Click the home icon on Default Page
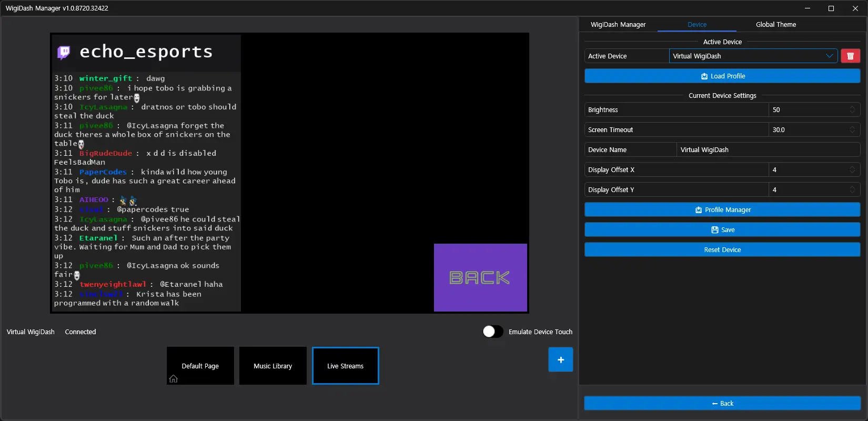The image size is (868, 421). pyautogui.click(x=173, y=379)
